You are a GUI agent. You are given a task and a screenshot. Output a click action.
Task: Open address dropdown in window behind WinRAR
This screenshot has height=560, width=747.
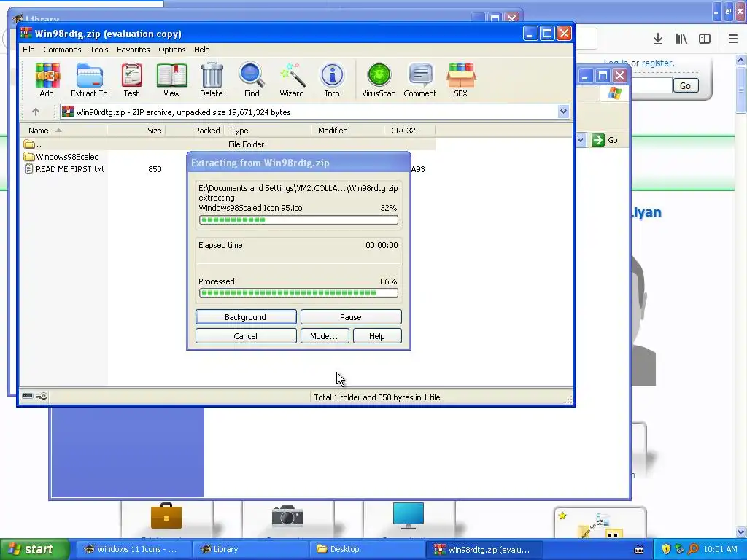pyautogui.click(x=581, y=140)
